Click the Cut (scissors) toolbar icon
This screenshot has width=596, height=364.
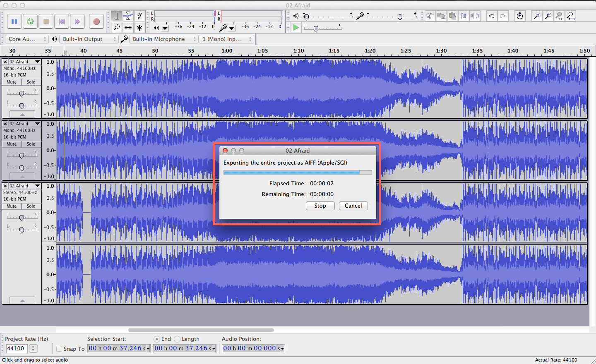click(430, 16)
